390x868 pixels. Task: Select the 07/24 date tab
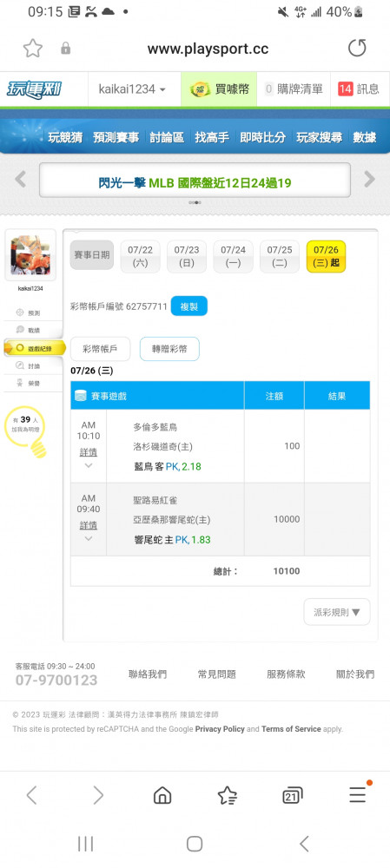coord(234,256)
